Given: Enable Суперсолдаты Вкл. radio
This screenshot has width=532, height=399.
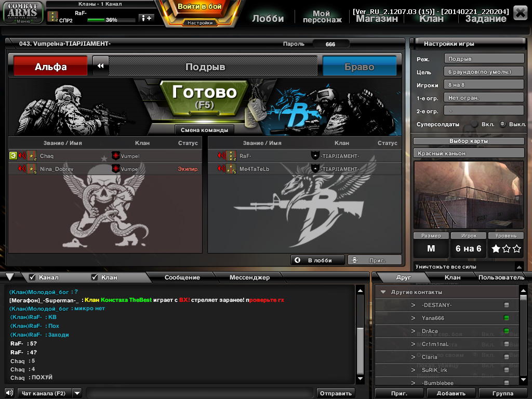Looking at the screenshot, I should [475, 124].
